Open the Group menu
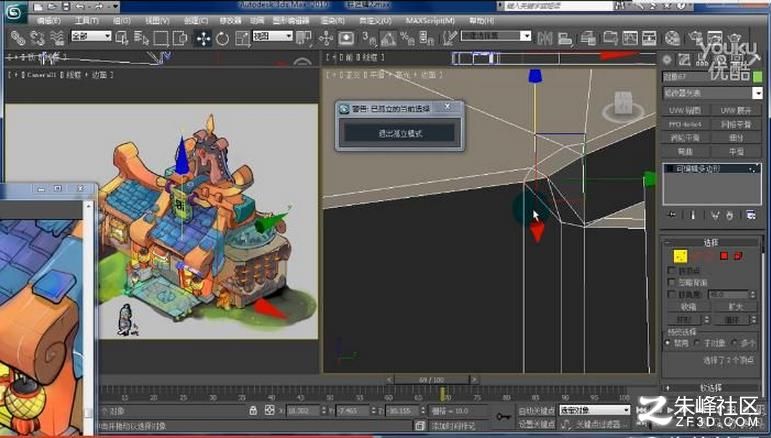Image resolution: width=771 pixels, height=438 pixels. [121, 21]
